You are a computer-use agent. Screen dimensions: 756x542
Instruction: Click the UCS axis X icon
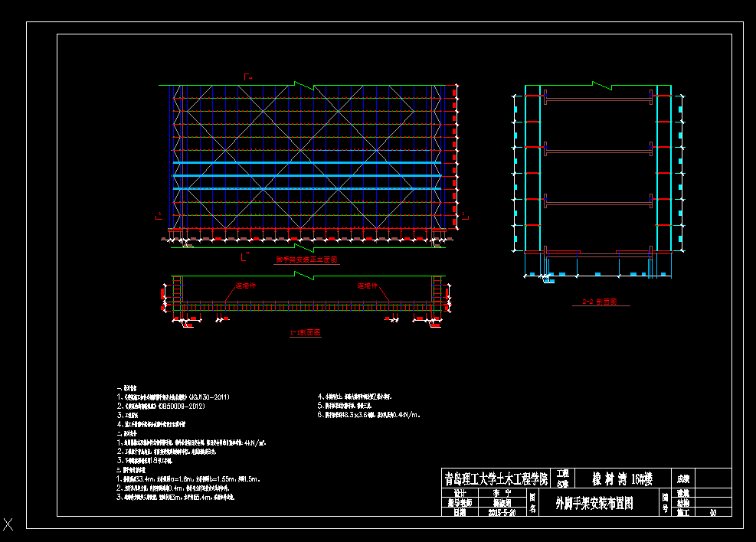[8, 524]
